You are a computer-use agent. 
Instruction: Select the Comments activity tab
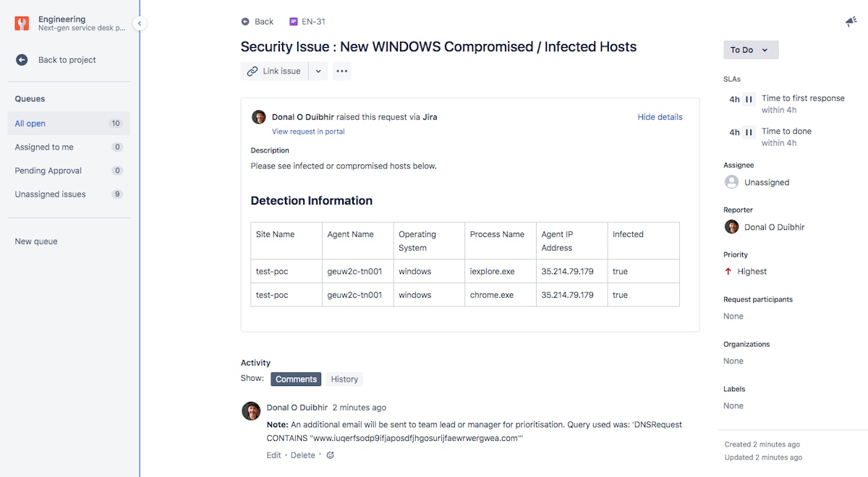296,379
